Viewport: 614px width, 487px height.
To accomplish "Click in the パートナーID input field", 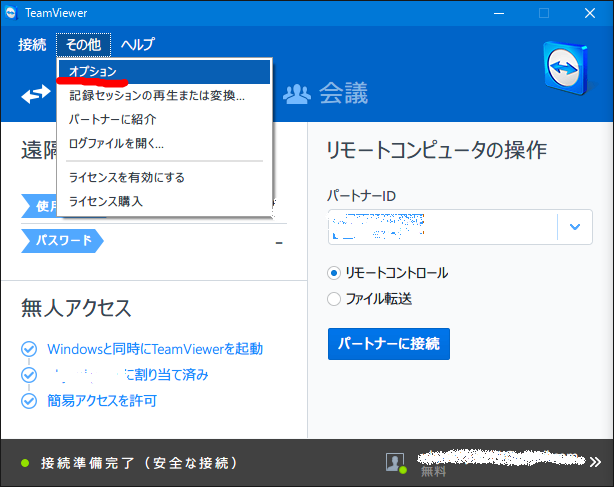I will point(442,227).
